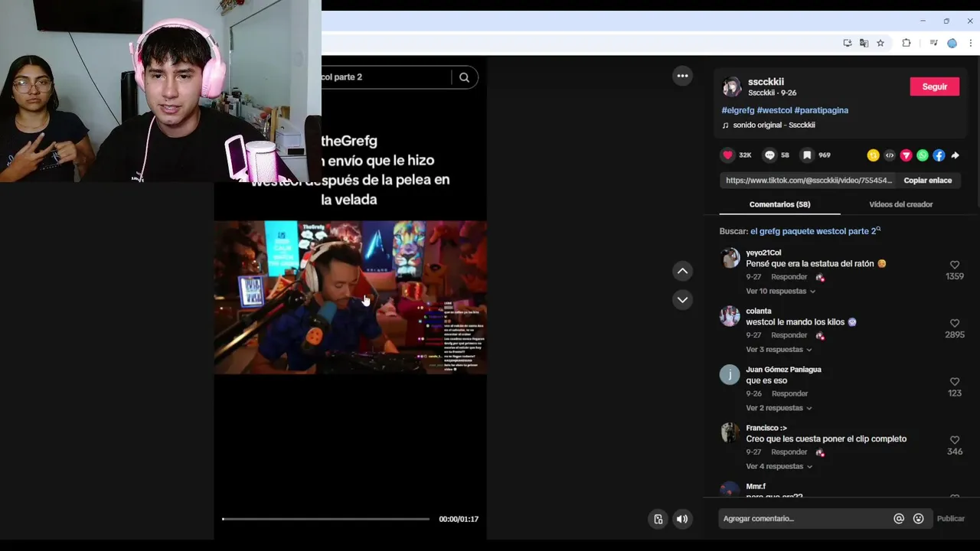
Task: Expand 'Ver 3 respuestas' replies
Action: [x=779, y=350]
